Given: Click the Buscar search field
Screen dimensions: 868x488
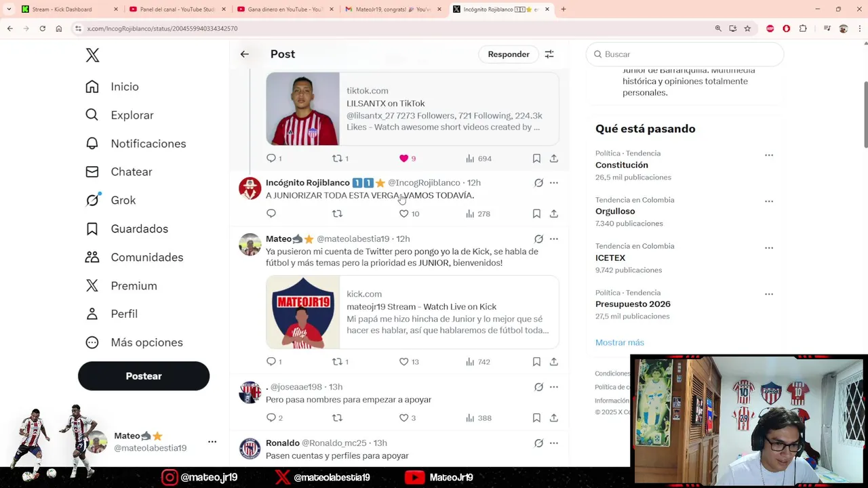Looking at the screenshot, I should point(685,54).
